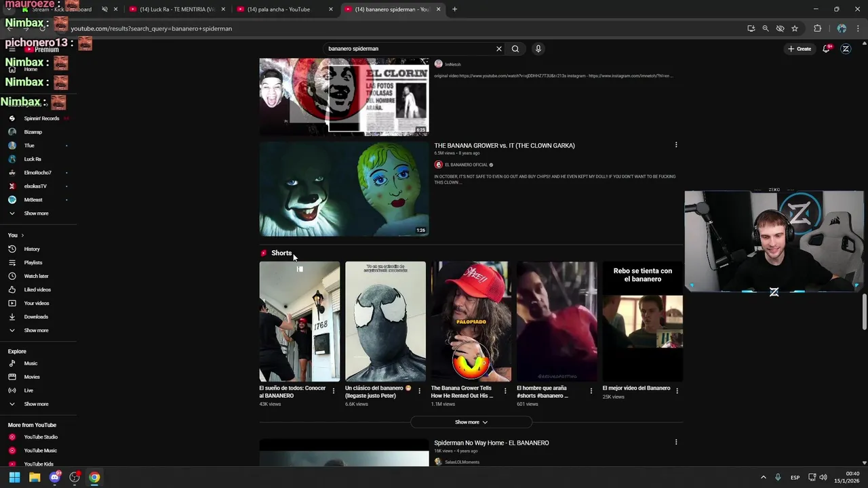Open Tfue subscription channel
Screen dimensions: 868x488
[29, 146]
